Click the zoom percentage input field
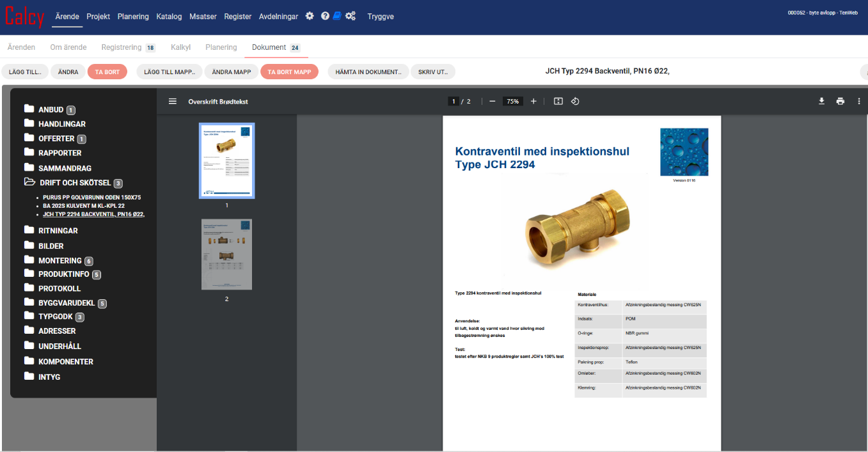Image resolution: width=868 pixels, height=452 pixels. 512,102
